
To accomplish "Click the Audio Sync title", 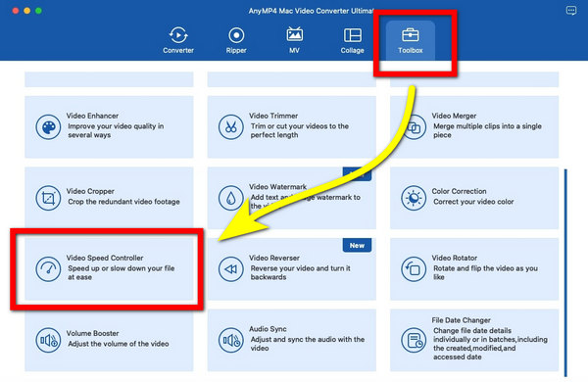I will pos(268,329).
